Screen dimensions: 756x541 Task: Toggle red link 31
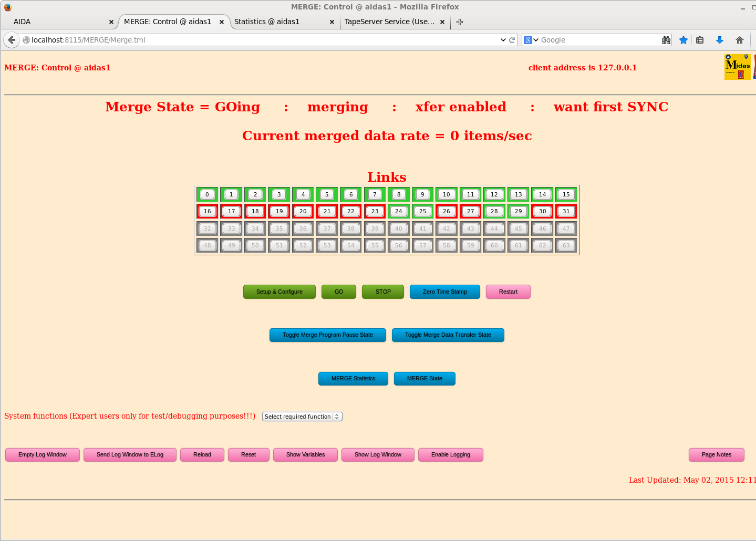[x=566, y=211]
